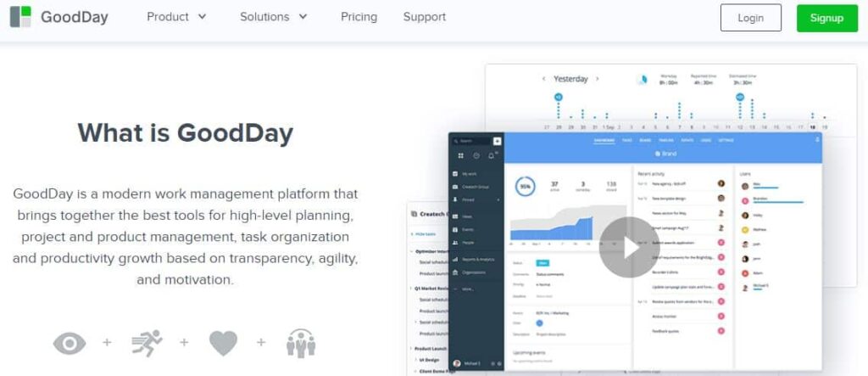Go to next day right of Yesterday
The width and height of the screenshot is (868, 376).
point(598,79)
